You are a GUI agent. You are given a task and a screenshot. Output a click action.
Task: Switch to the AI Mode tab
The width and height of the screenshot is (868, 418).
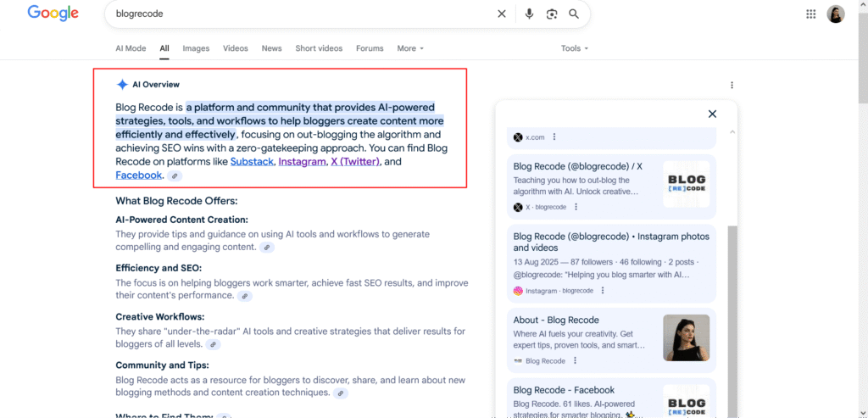(131, 48)
